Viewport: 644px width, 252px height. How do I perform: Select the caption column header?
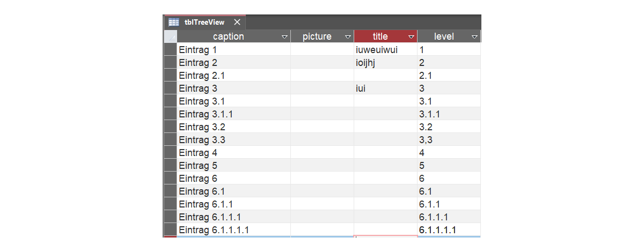228,36
